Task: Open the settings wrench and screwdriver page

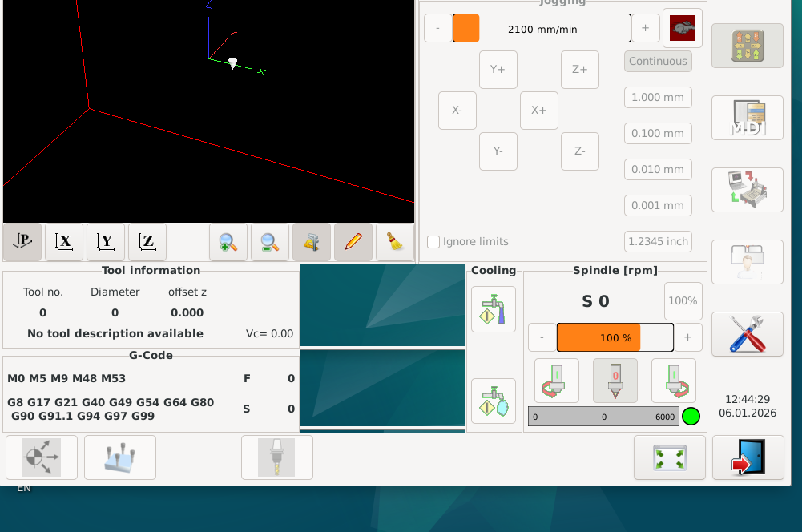Action: pyautogui.click(x=747, y=334)
